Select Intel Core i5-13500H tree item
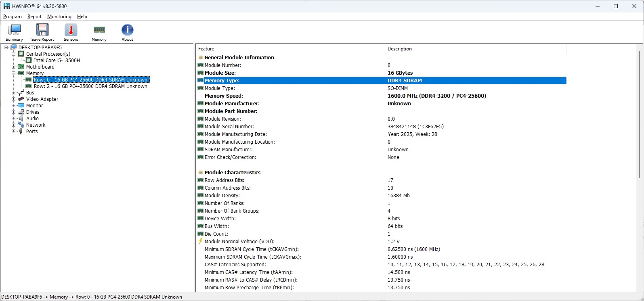 [57, 61]
